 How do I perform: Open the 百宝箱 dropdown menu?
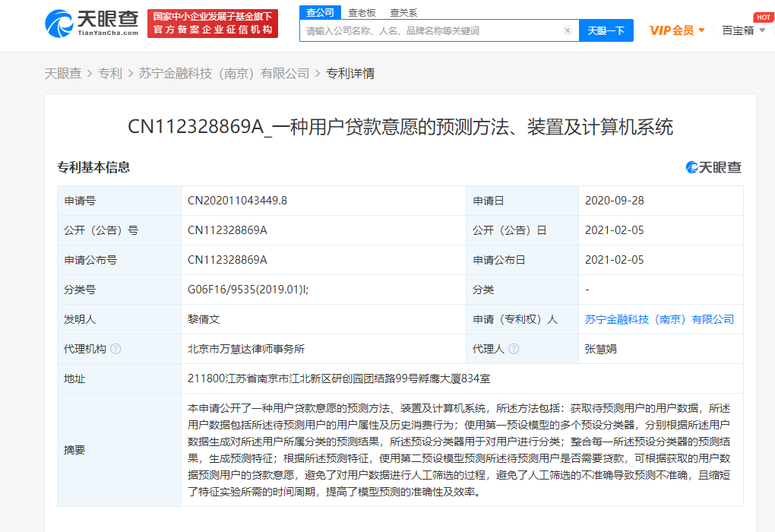[x=743, y=30]
